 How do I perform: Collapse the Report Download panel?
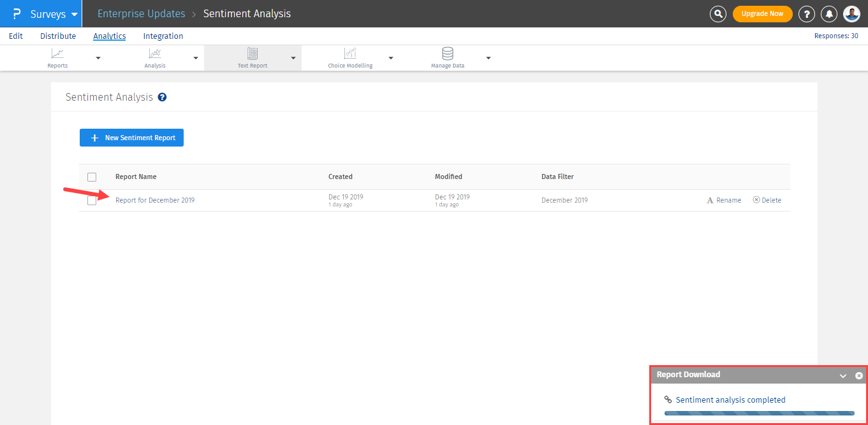[x=843, y=376]
